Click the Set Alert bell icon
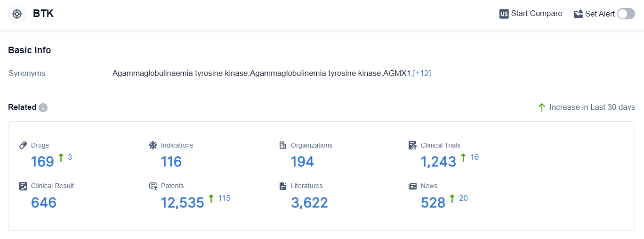 click(x=578, y=14)
